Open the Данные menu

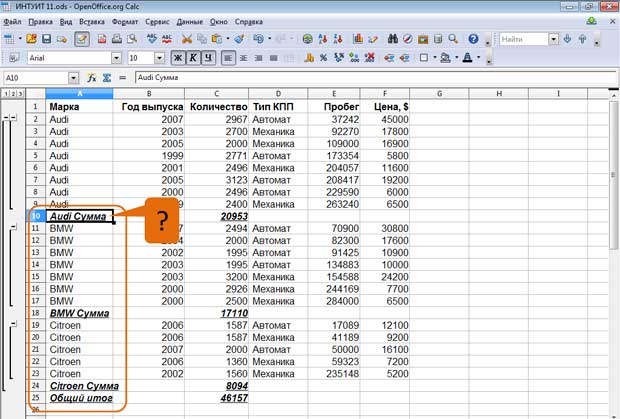click(x=189, y=22)
